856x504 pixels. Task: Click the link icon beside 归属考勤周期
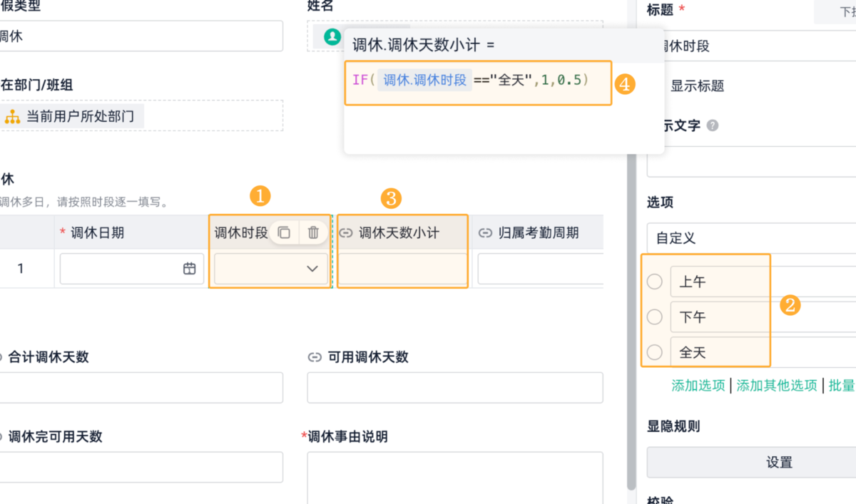485,233
